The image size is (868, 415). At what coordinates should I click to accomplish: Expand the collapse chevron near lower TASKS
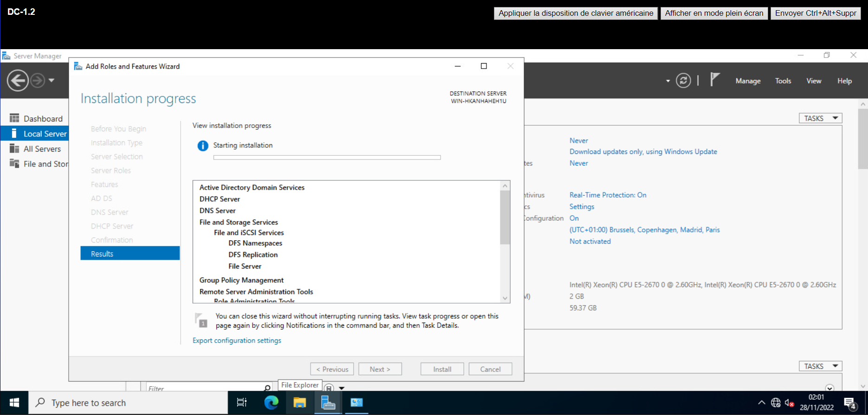829,388
